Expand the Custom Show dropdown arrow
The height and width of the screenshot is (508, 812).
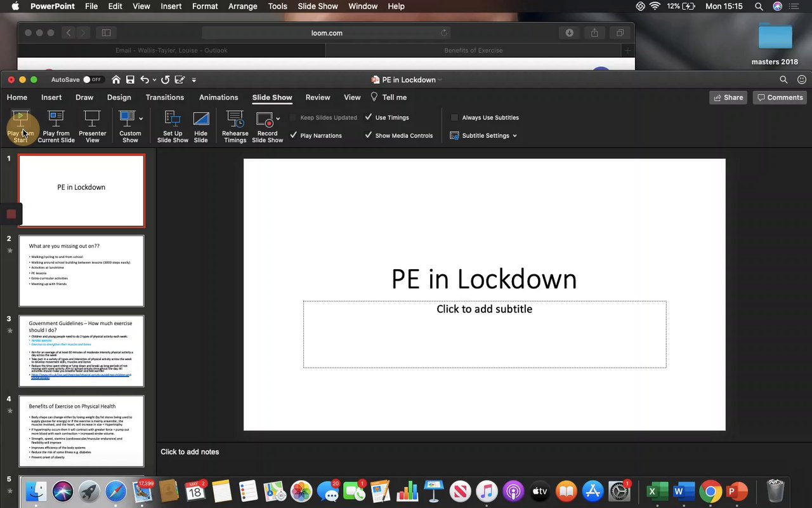click(x=141, y=119)
